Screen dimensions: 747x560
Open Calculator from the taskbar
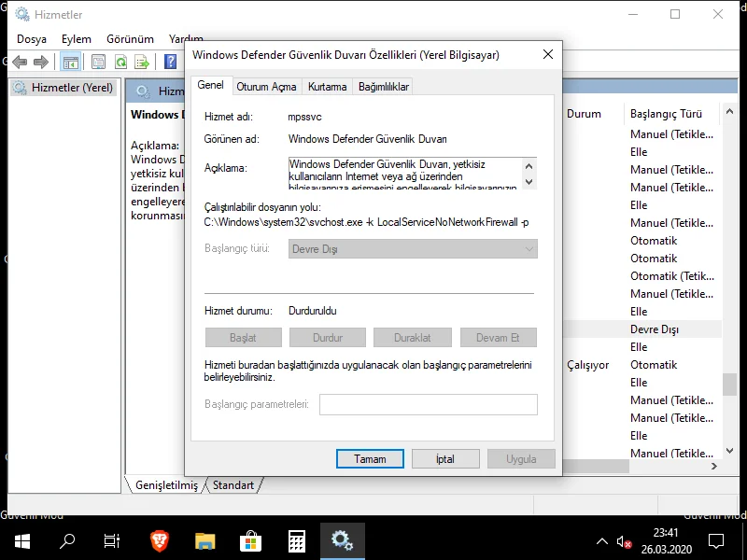[x=296, y=541]
